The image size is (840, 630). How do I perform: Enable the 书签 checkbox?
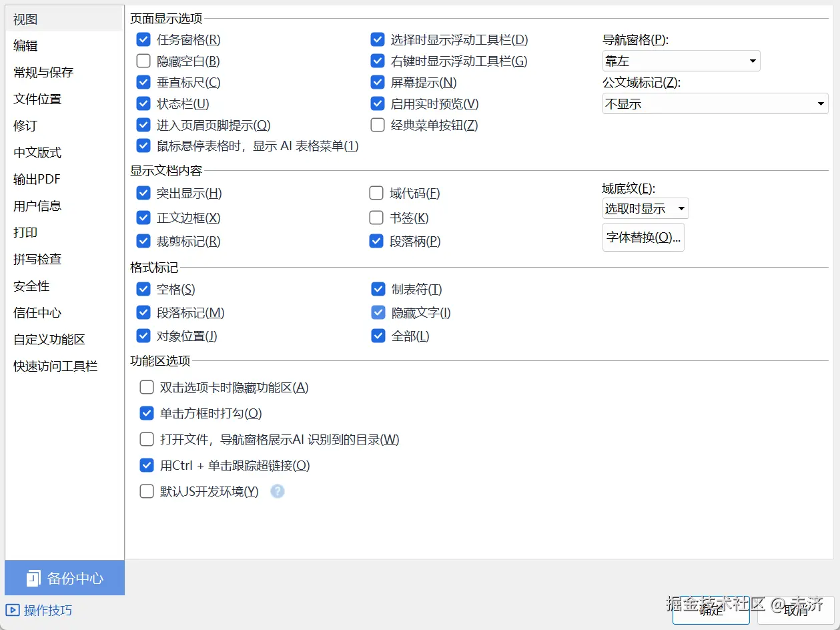pos(376,218)
